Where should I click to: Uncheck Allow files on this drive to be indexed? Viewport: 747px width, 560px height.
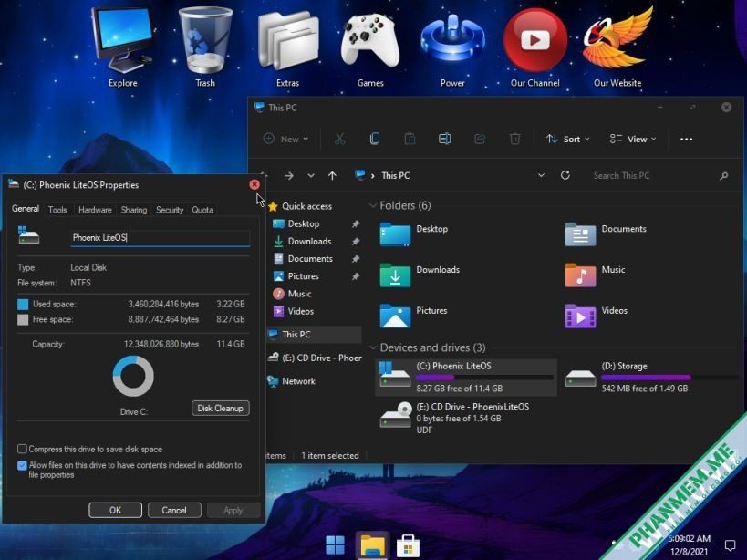click(x=22, y=465)
